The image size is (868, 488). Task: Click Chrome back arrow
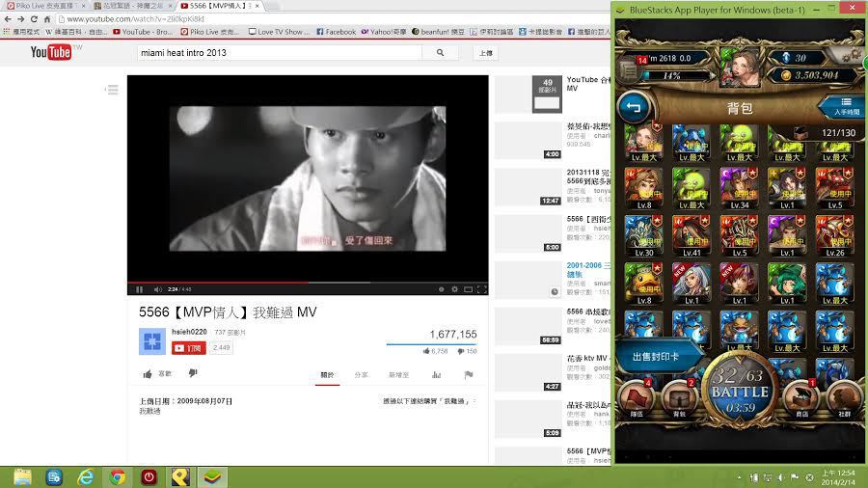(x=8, y=19)
